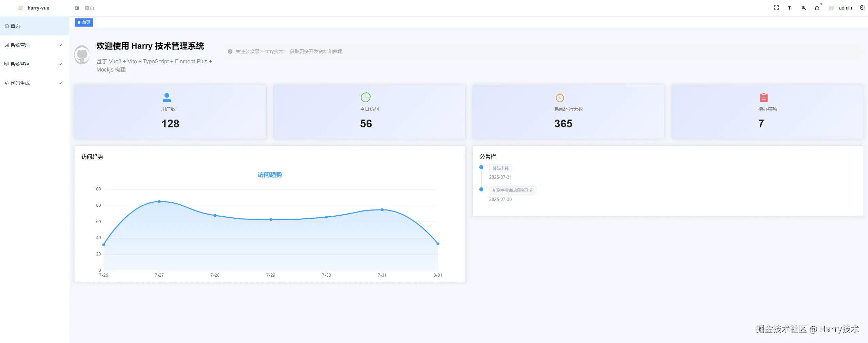Screen dimensions: 868x343
Task: Click the user icon on 用户数 card
Action: click(x=167, y=97)
